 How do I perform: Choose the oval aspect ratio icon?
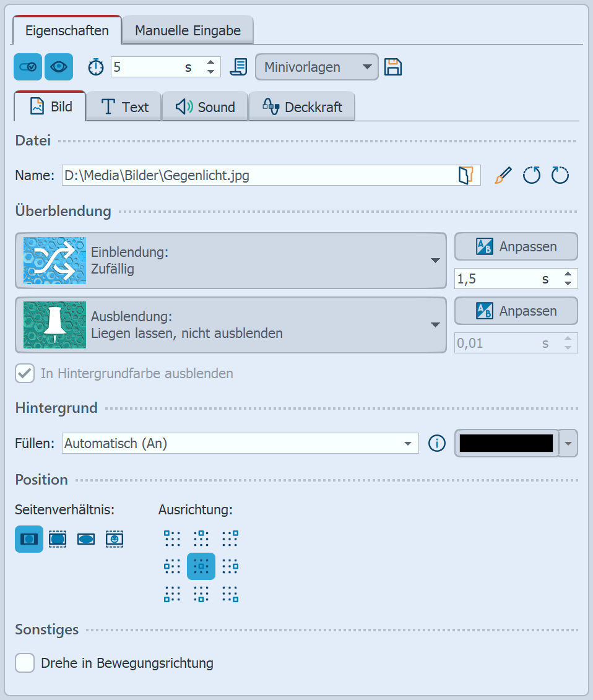coord(86,539)
